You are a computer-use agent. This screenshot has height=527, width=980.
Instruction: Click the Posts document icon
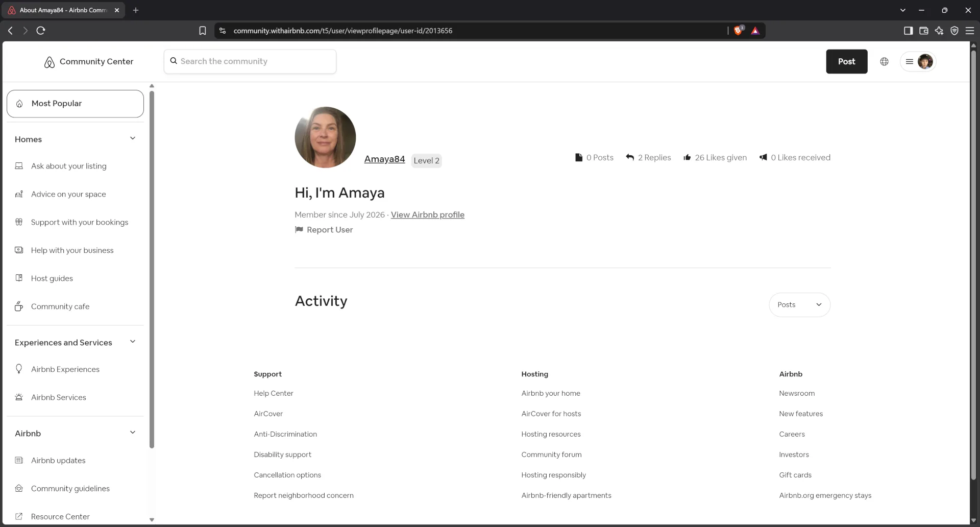click(x=579, y=157)
